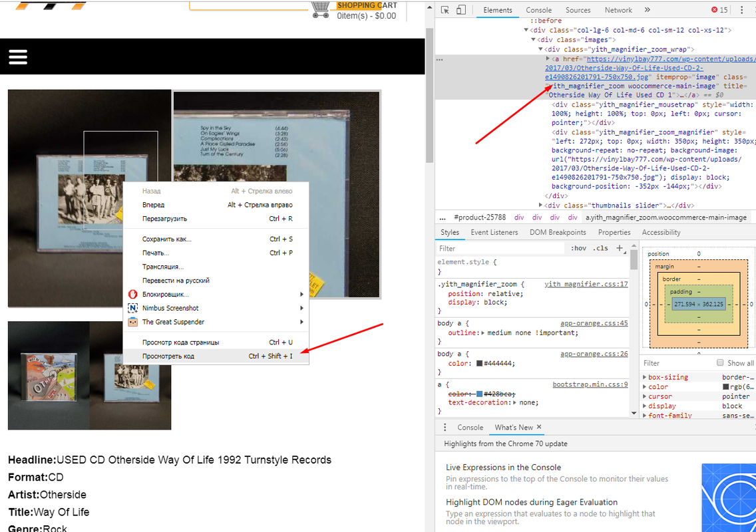Click The Great Suspender icon in context menu
756x532 pixels.
[132, 322]
